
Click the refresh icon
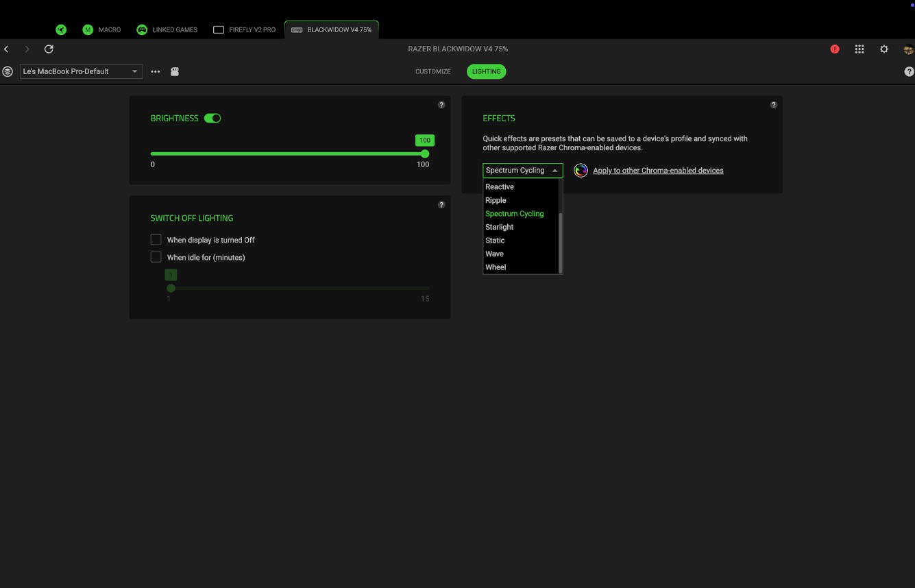pyautogui.click(x=49, y=49)
